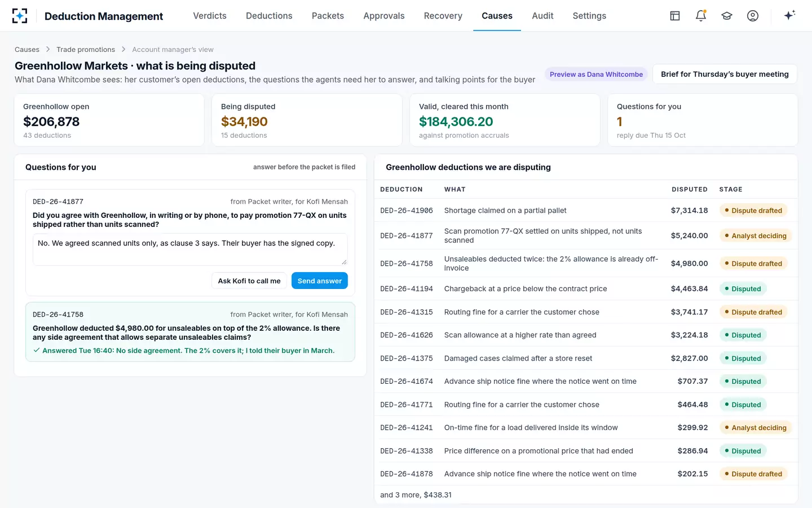Go to Causes breadcrumb link
The height and width of the screenshot is (508, 812).
[27, 50]
